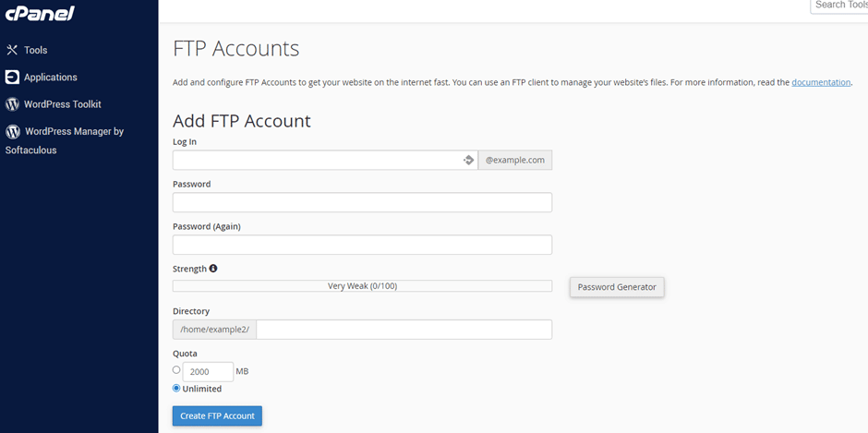868x433 pixels.
Task: Click the Strength info icon
Action: pos(213,269)
